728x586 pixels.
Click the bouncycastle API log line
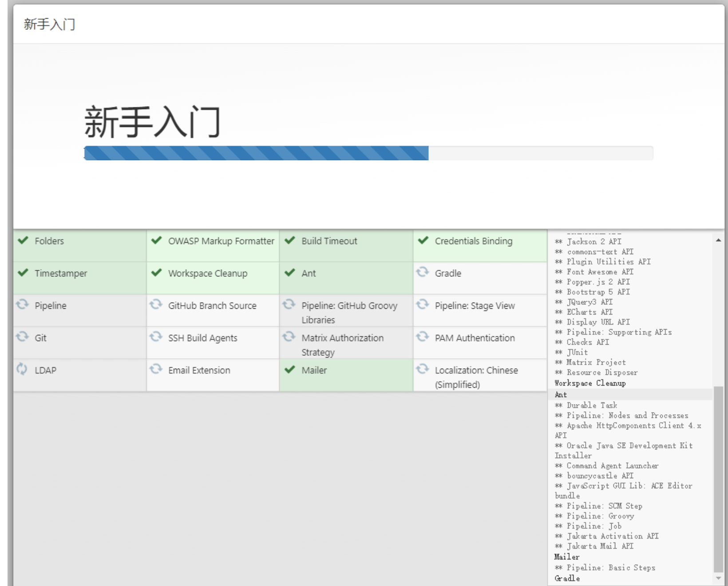coord(594,476)
